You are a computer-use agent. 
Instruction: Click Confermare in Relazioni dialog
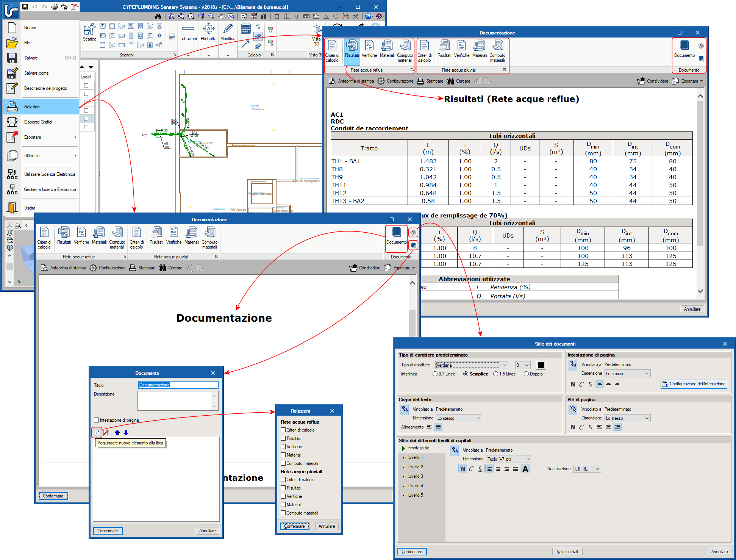[294, 526]
